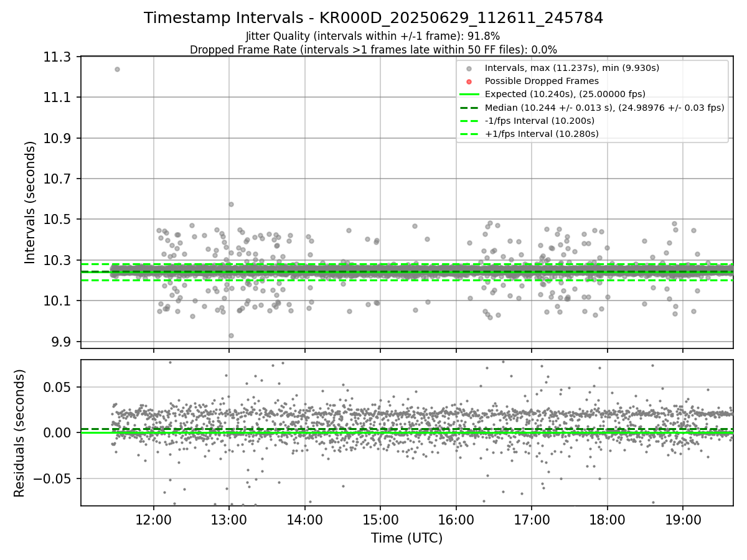The image size is (747, 560).
Task: Click the 'Residuals (seconds)' y-axis label
Action: [x=19, y=433]
